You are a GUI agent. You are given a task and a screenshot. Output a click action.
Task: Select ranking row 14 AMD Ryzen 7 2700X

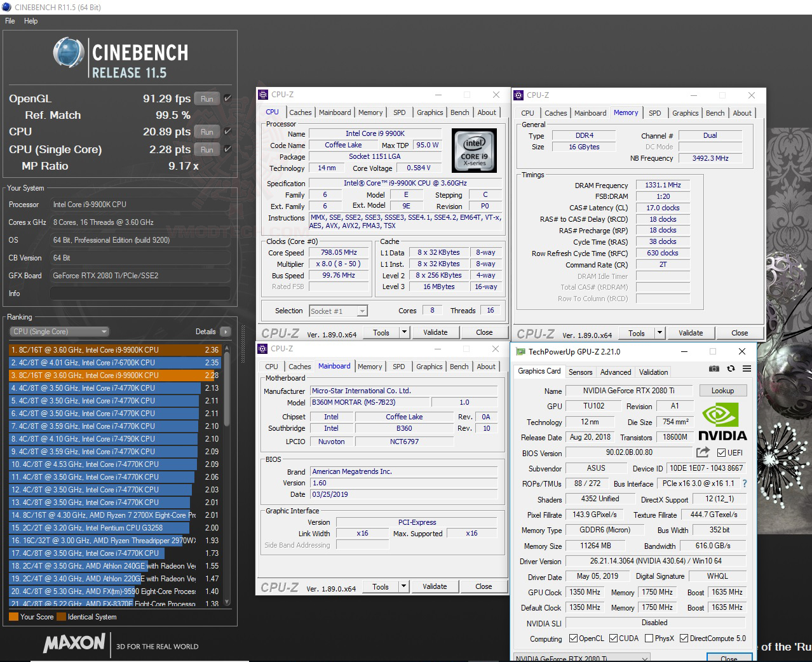tap(115, 515)
